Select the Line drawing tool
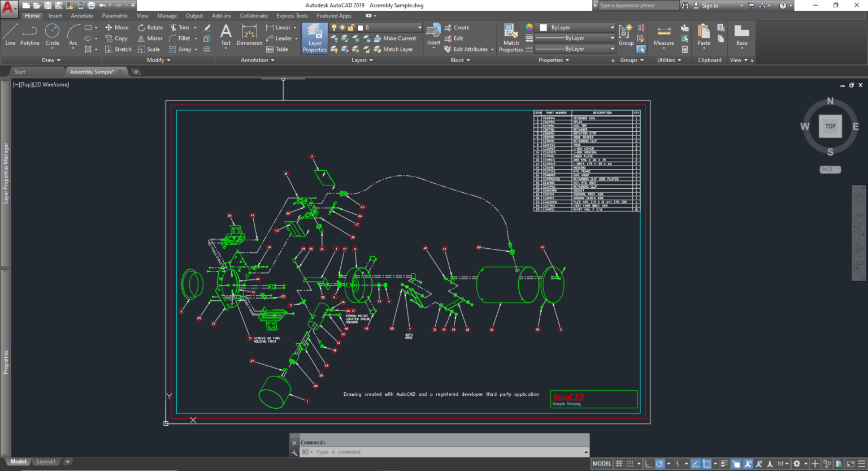Screen dimensions: 868x471 (10, 34)
